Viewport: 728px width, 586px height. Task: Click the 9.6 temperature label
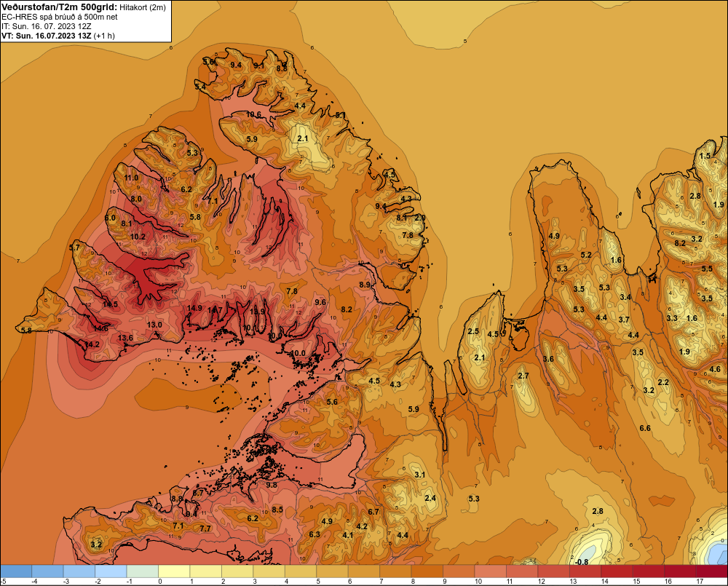pos(320,302)
